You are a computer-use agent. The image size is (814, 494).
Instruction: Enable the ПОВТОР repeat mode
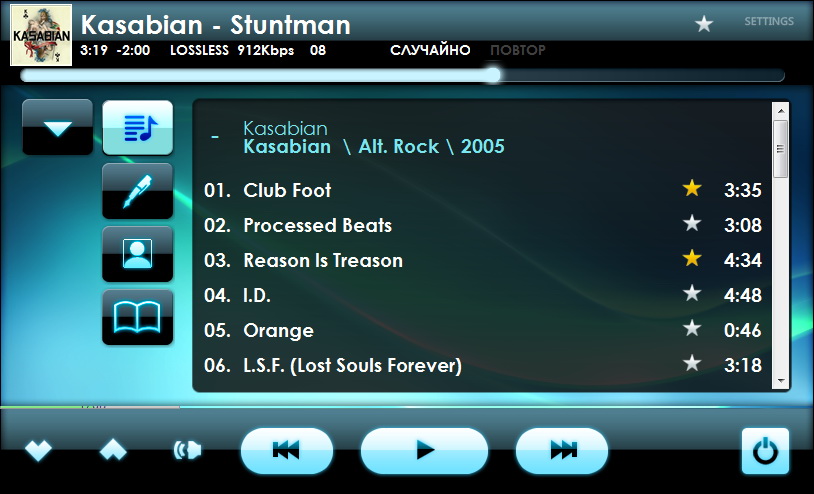tap(518, 50)
